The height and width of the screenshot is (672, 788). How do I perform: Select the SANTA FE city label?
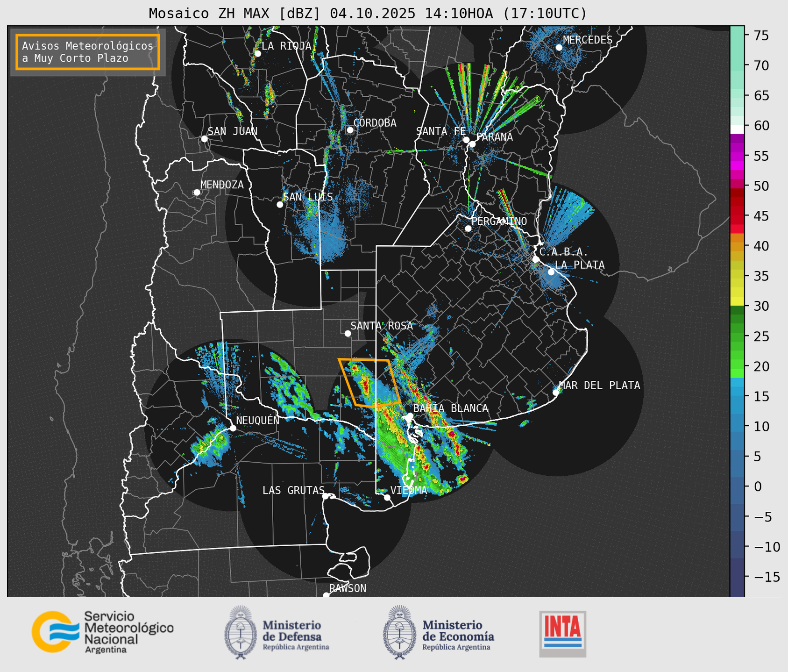point(441,131)
